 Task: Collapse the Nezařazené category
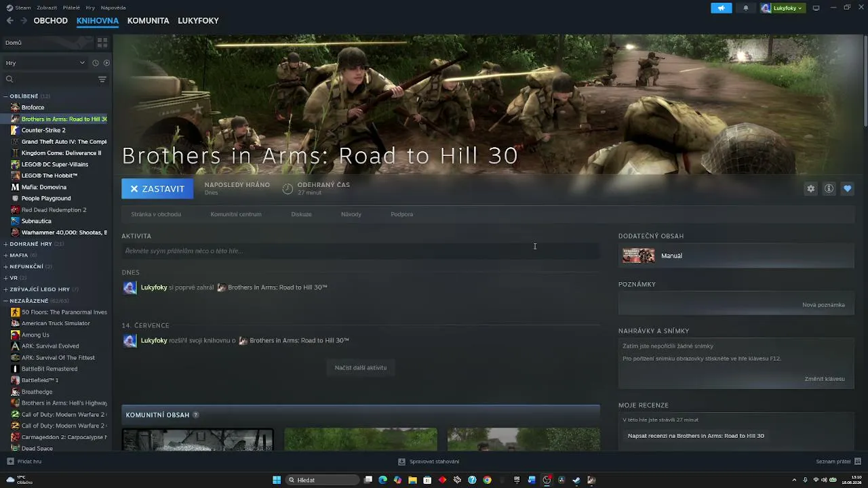5,301
